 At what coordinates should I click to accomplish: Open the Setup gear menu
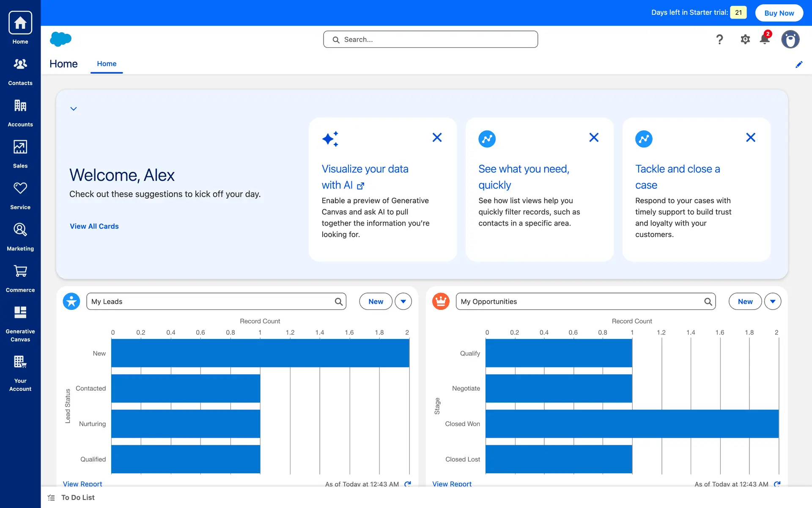(745, 39)
